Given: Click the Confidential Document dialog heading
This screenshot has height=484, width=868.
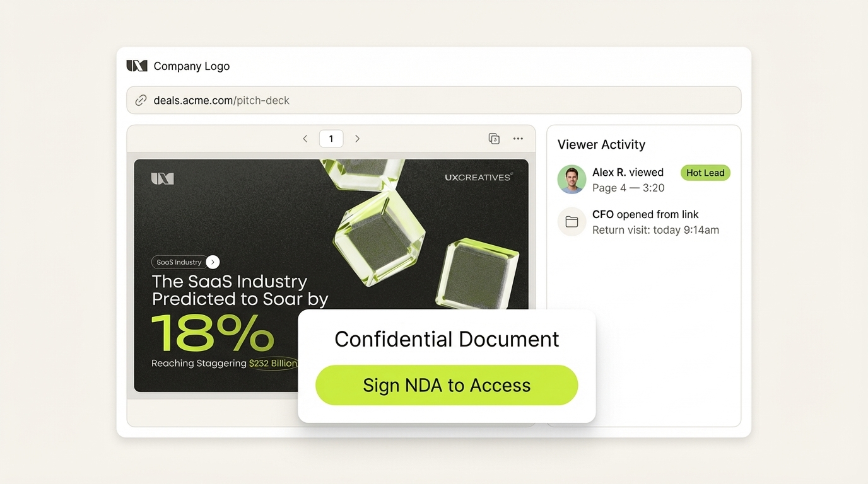Looking at the screenshot, I should [447, 339].
